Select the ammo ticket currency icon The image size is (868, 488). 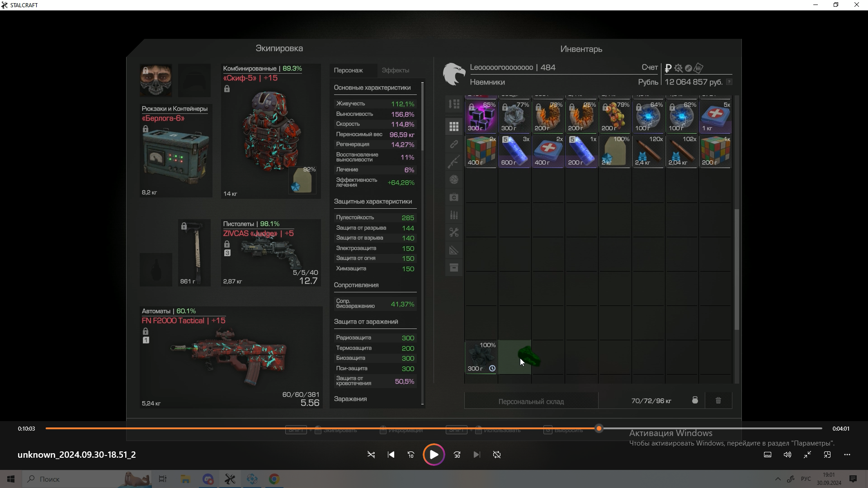(698, 68)
